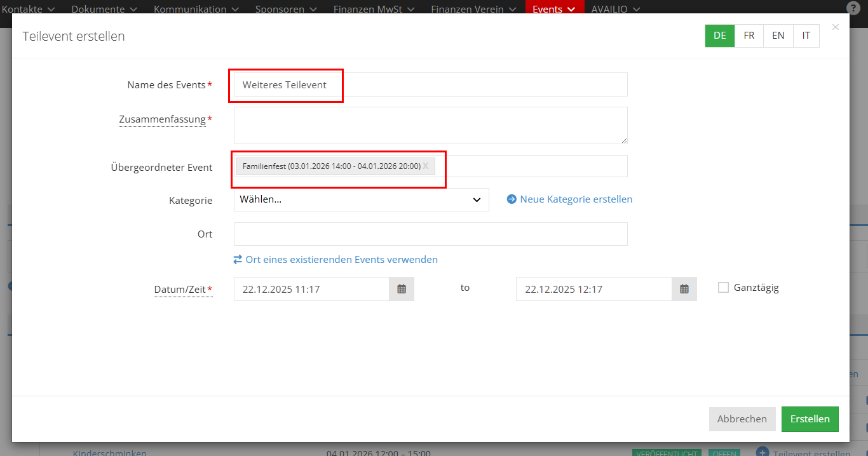The image size is (868, 456).
Task: Click the Abbrechen button
Action: (x=742, y=419)
